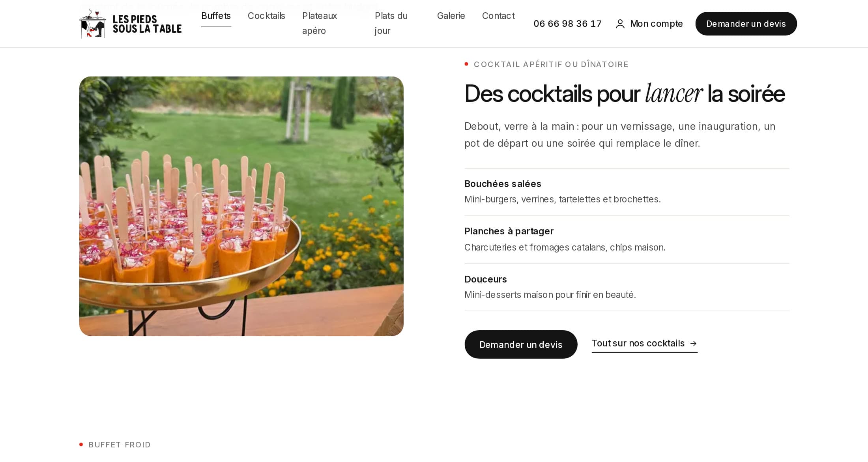Open the Contact page

tap(498, 16)
